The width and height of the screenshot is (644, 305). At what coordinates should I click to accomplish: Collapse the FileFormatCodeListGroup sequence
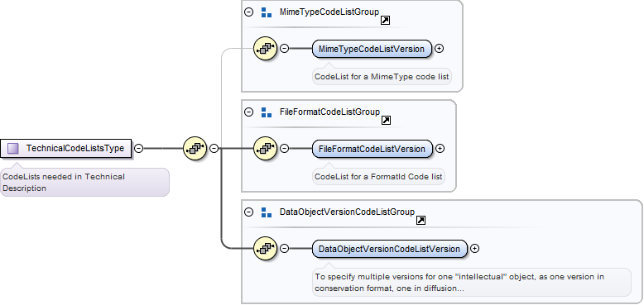[x=284, y=148]
